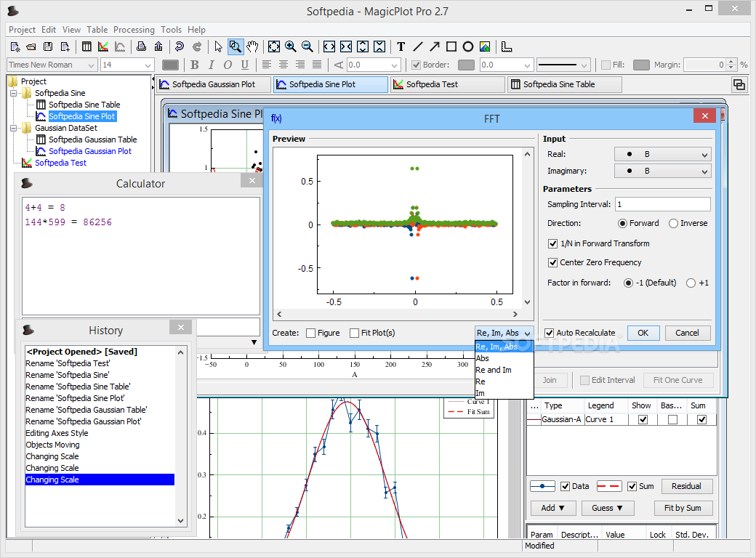
Task: Toggle 1/N in Forward Transform checkbox
Action: coord(553,244)
